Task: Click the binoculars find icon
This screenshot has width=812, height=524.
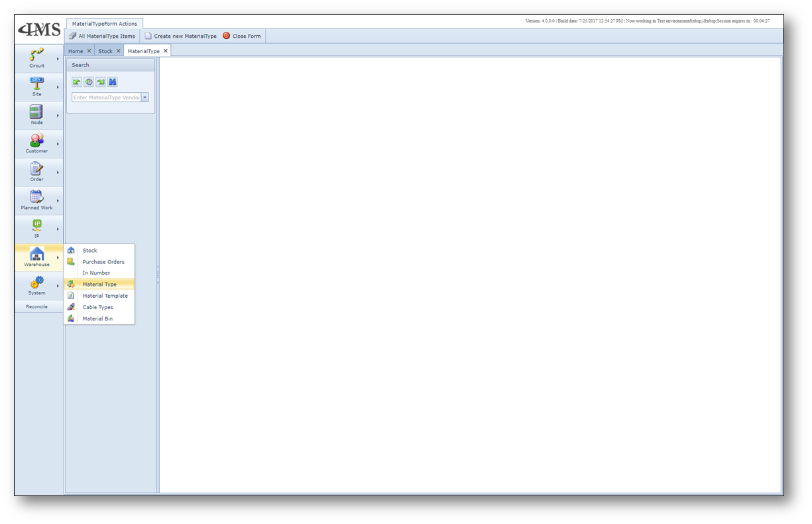Action: pos(113,82)
